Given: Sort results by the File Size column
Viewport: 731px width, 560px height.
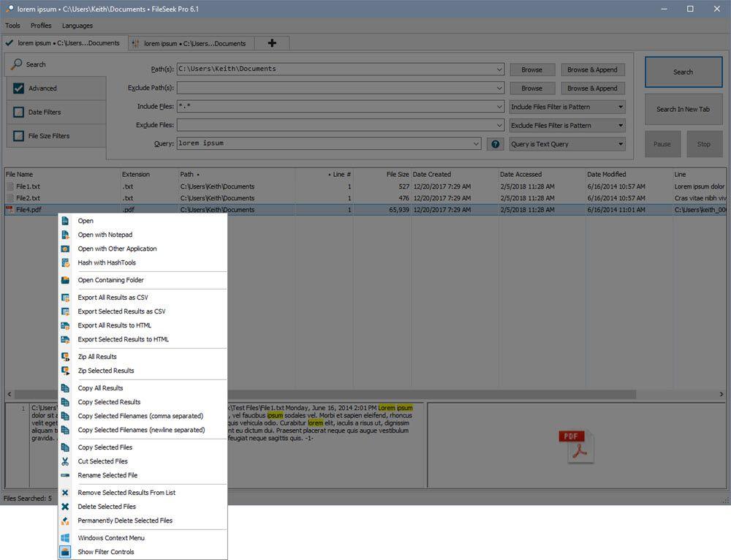Looking at the screenshot, I should pyautogui.click(x=382, y=175).
